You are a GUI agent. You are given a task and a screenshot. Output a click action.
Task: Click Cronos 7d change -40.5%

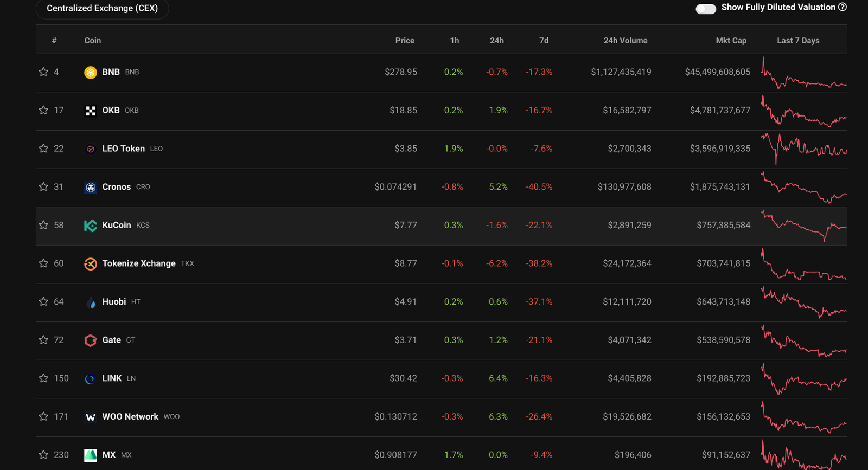(x=539, y=187)
